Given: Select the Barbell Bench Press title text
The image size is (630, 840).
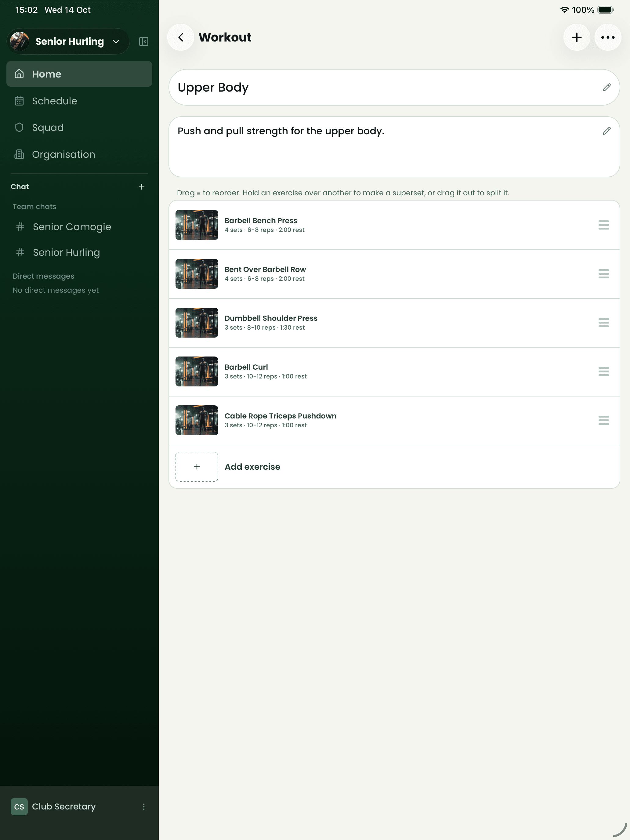Looking at the screenshot, I should click(261, 221).
